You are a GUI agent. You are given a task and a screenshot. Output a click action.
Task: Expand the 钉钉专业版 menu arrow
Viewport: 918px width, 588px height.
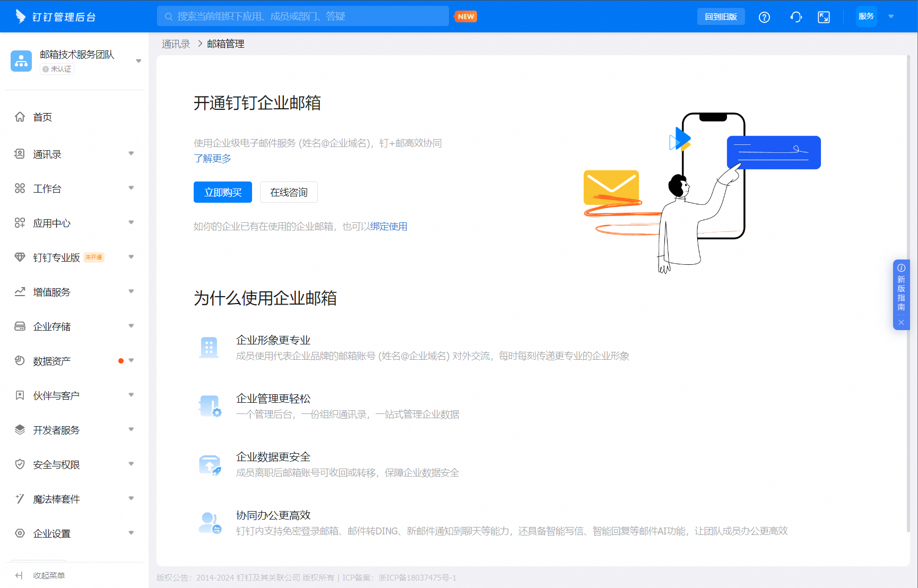pos(131,257)
